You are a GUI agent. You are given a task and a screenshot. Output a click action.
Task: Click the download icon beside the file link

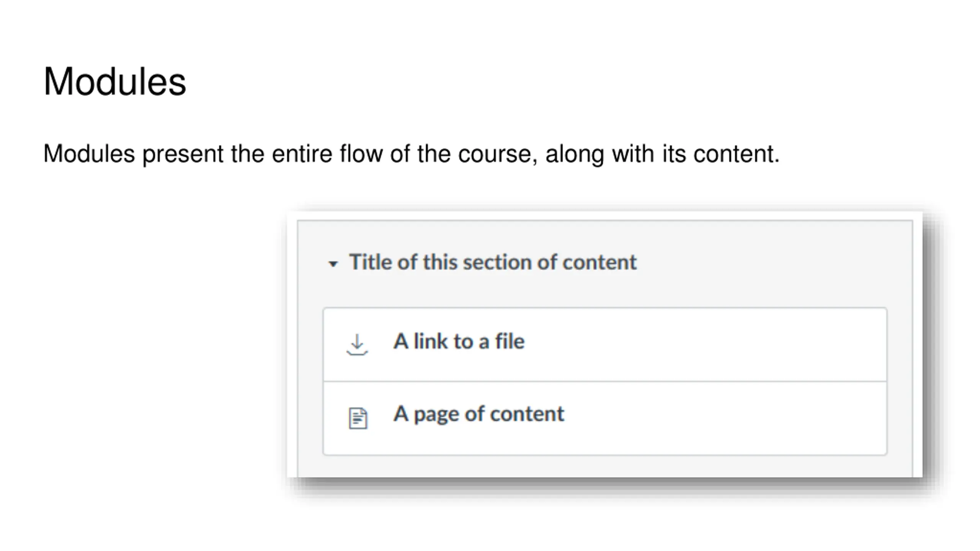(x=357, y=345)
